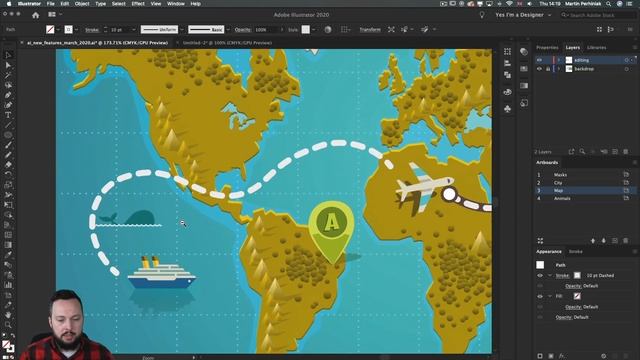
Task: Open stroke weight dropdown
Action: click(133, 30)
